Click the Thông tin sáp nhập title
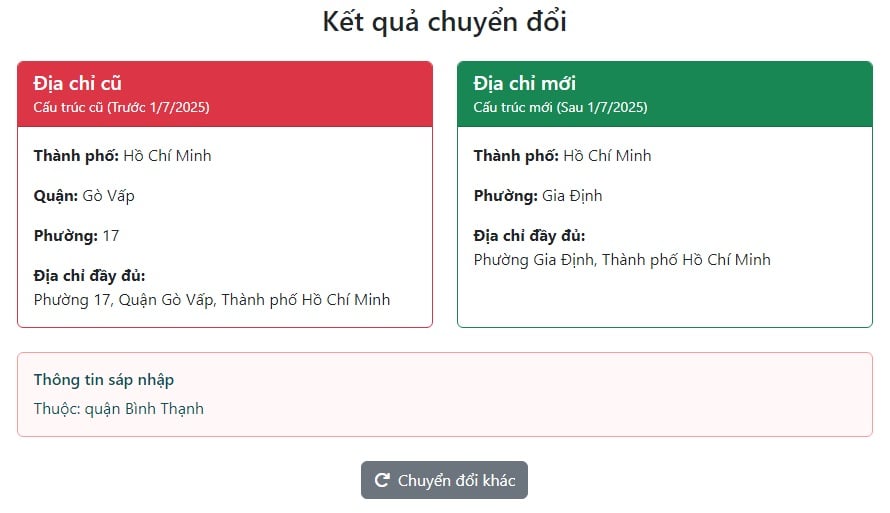The width and height of the screenshot is (890, 513). pyautogui.click(x=104, y=380)
